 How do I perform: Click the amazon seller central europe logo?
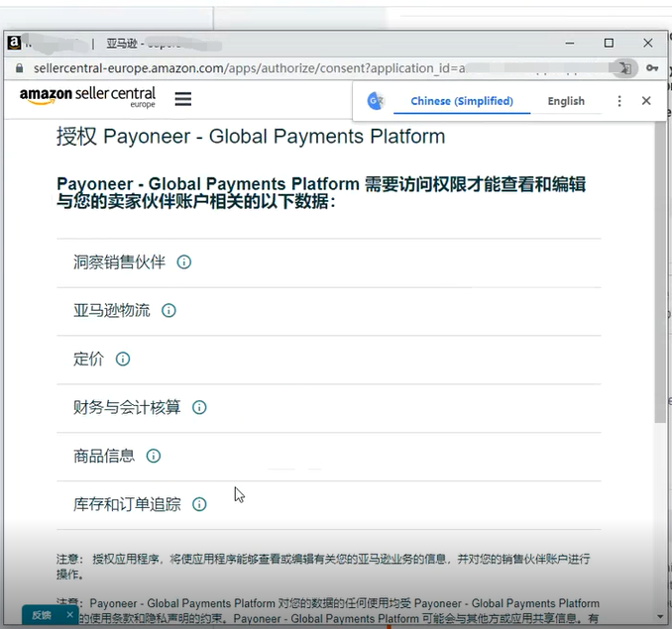click(87, 97)
